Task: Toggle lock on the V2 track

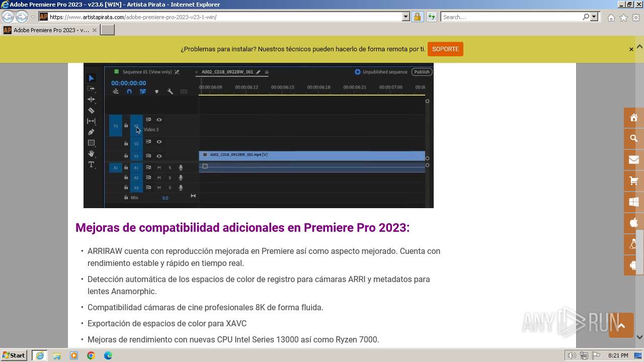Action: click(x=126, y=143)
